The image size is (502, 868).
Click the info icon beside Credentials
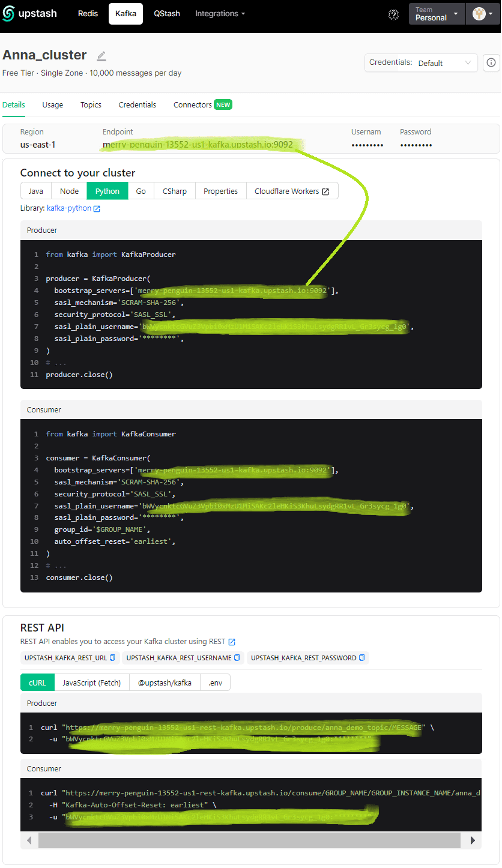(491, 62)
